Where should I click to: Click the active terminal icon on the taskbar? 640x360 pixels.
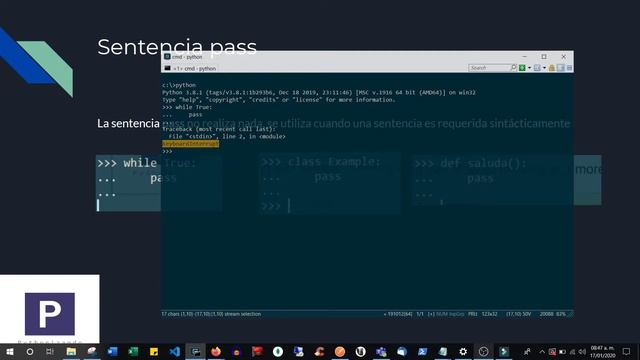196,351
